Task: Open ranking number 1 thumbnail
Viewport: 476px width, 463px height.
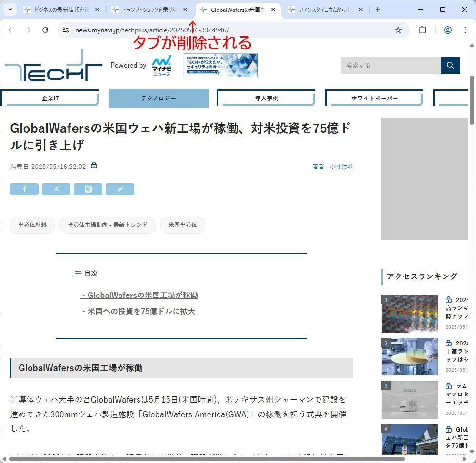Action: click(410, 314)
